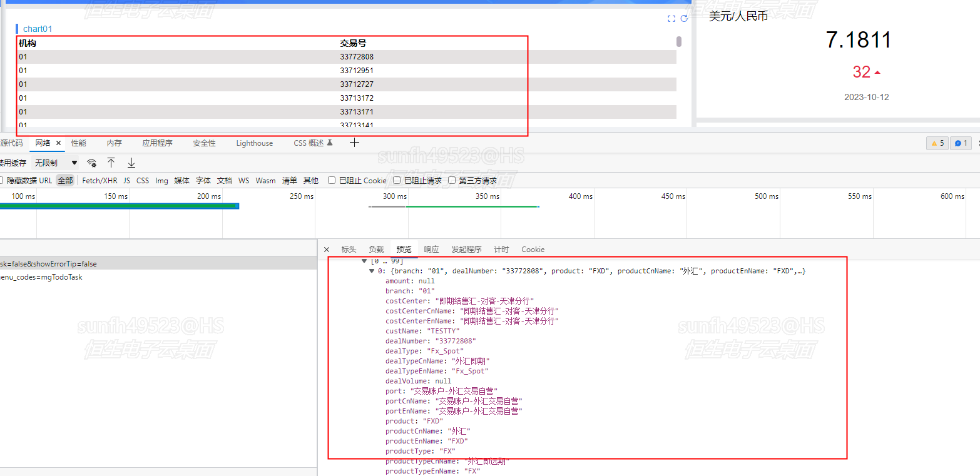Click the import HAR upload arrow
The height and width of the screenshot is (476, 980).
tap(111, 163)
